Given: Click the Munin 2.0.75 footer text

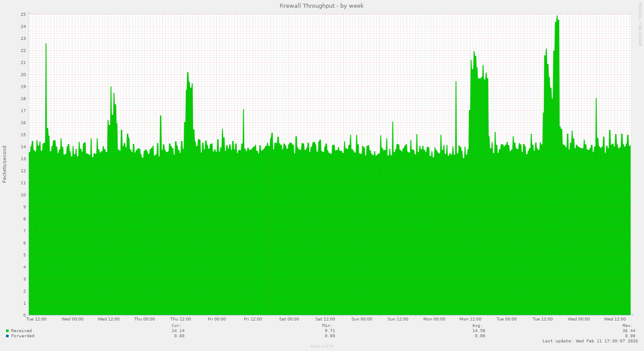Looking at the screenshot, I should coord(321,346).
